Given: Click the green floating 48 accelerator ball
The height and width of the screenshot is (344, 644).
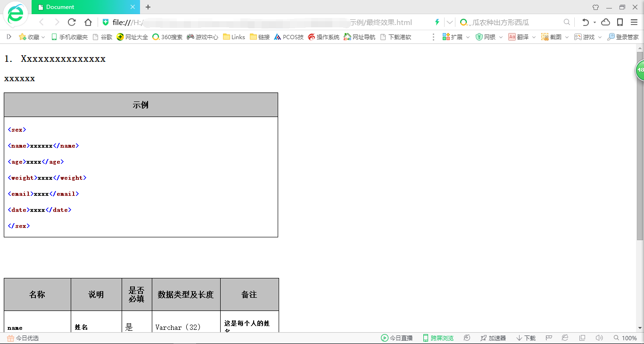Looking at the screenshot, I should 640,70.
